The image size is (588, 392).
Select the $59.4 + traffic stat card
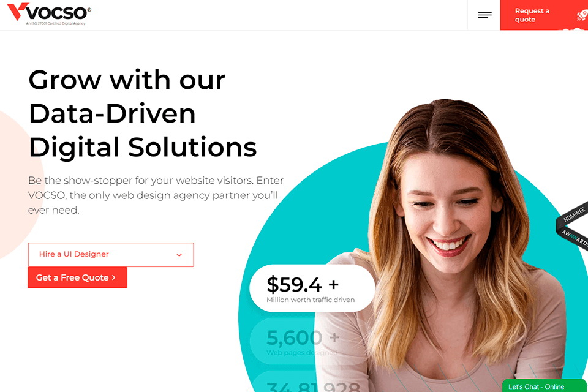pyautogui.click(x=312, y=288)
